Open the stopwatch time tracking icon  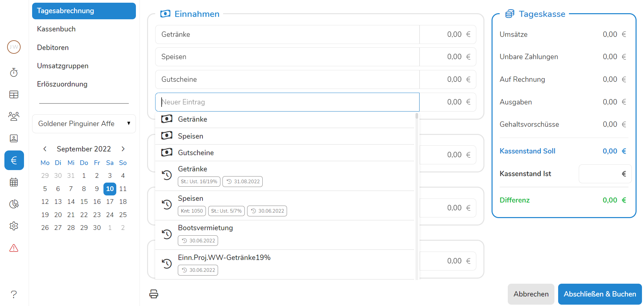point(14,72)
